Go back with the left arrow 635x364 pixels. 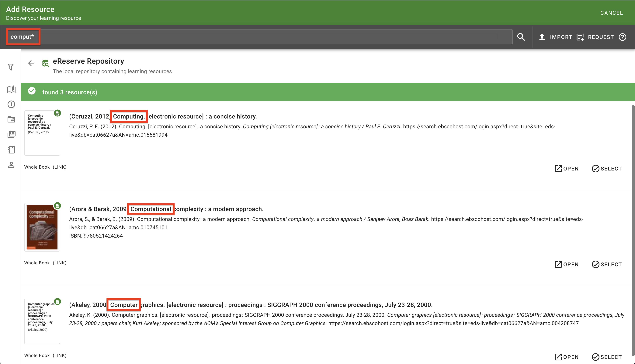31,63
